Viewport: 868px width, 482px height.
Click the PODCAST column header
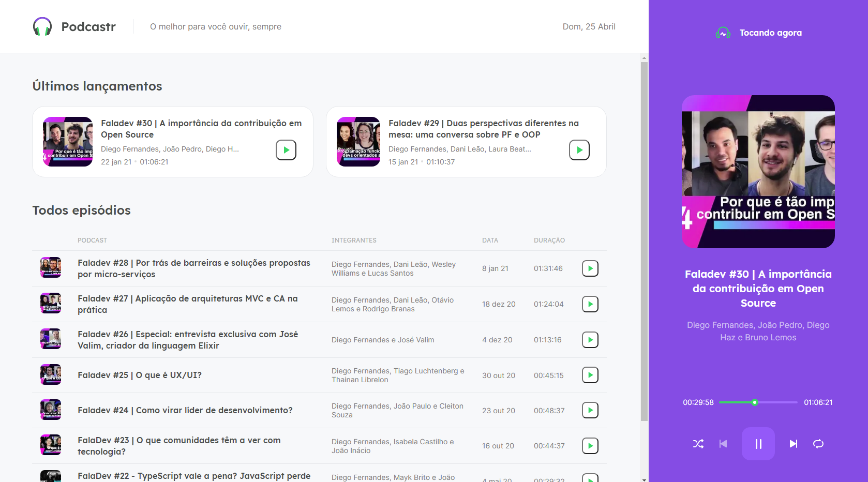93,240
